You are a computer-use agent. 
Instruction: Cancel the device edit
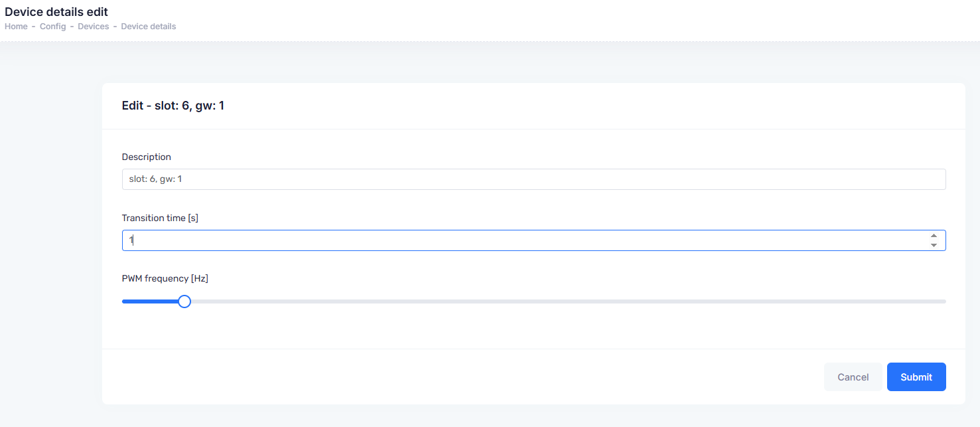point(853,377)
